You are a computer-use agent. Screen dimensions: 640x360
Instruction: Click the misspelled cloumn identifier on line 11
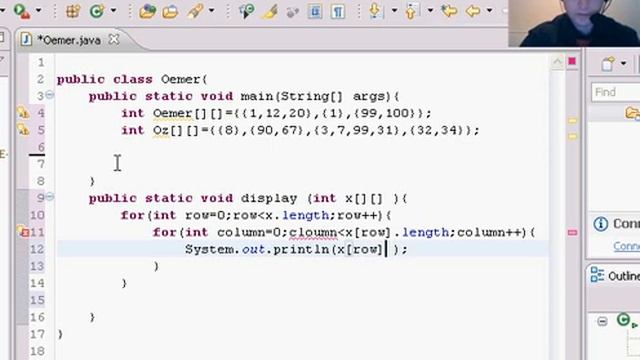(313, 232)
